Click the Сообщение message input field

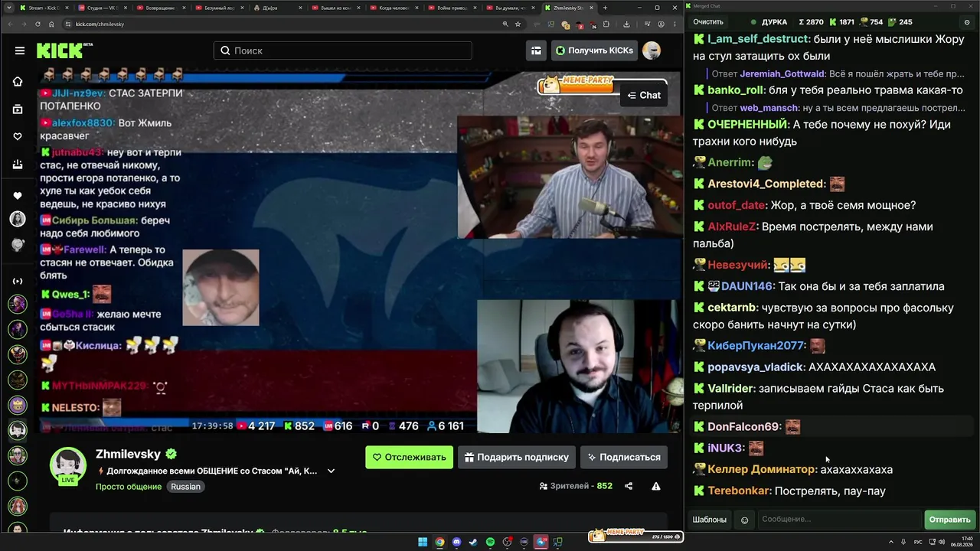point(839,520)
